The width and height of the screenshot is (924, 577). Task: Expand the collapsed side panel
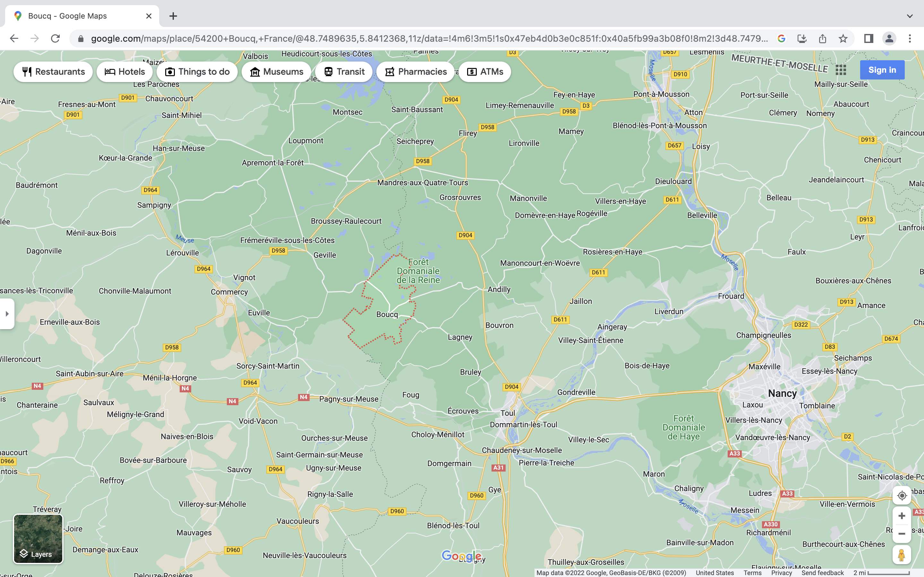[x=7, y=314]
